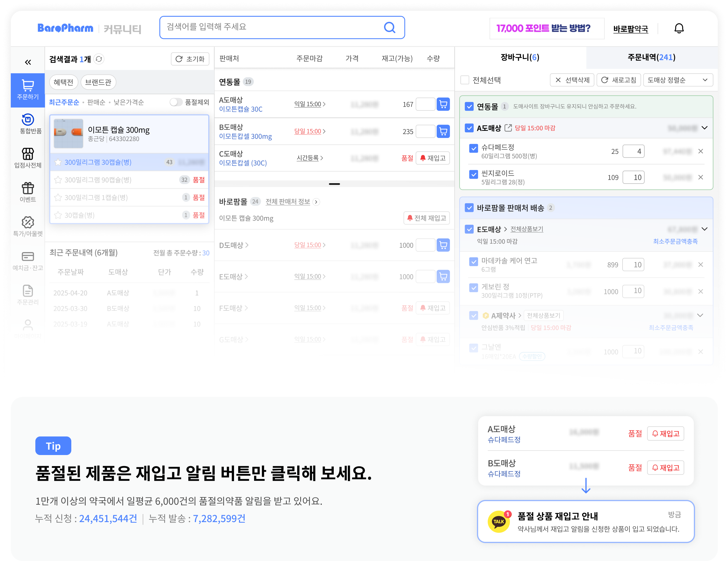Collapse the A도매상 cart group chevron
This screenshot has width=728, height=561.
[704, 128]
